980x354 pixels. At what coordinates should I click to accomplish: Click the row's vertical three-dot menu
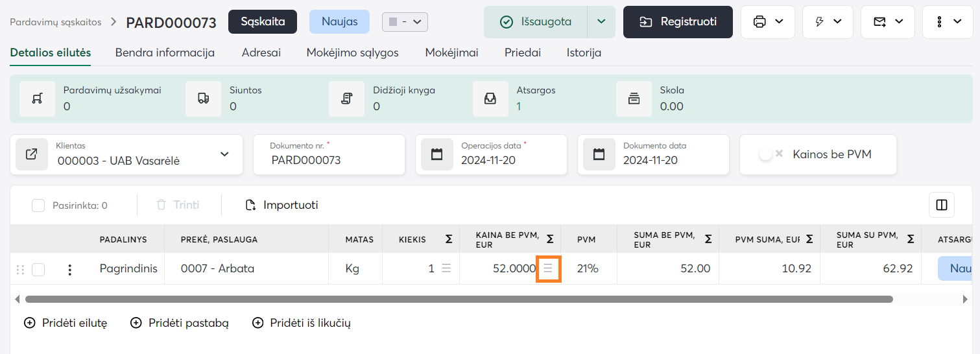[x=70, y=270]
